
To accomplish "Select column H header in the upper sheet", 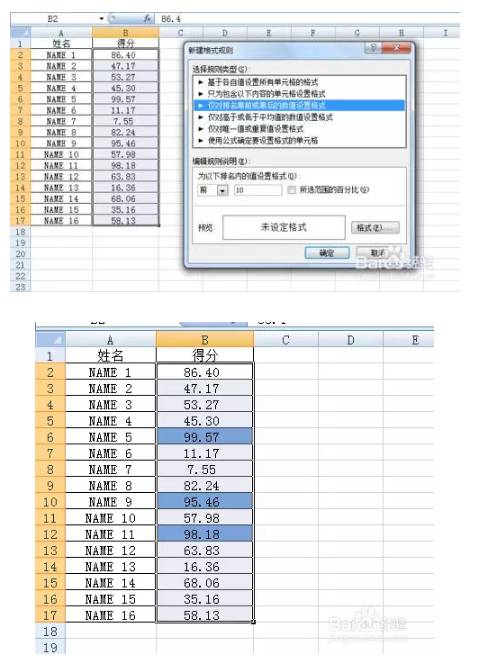I will [x=401, y=33].
